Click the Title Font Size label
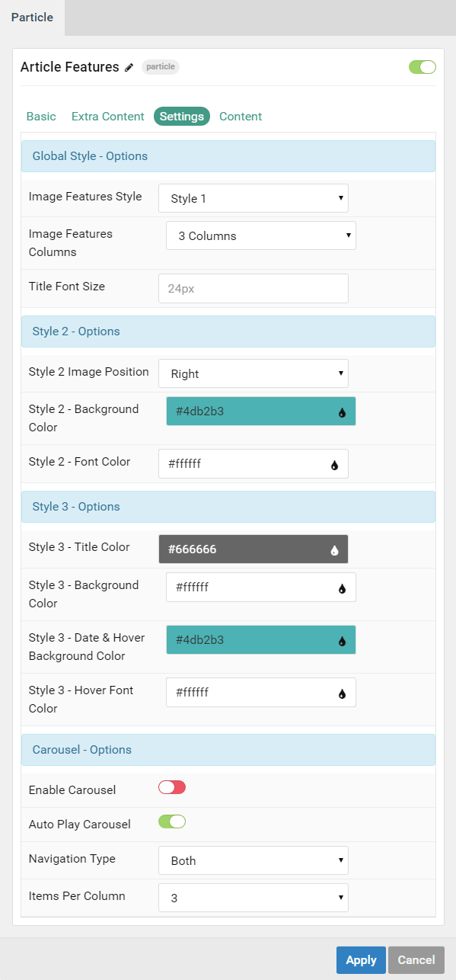 (67, 287)
